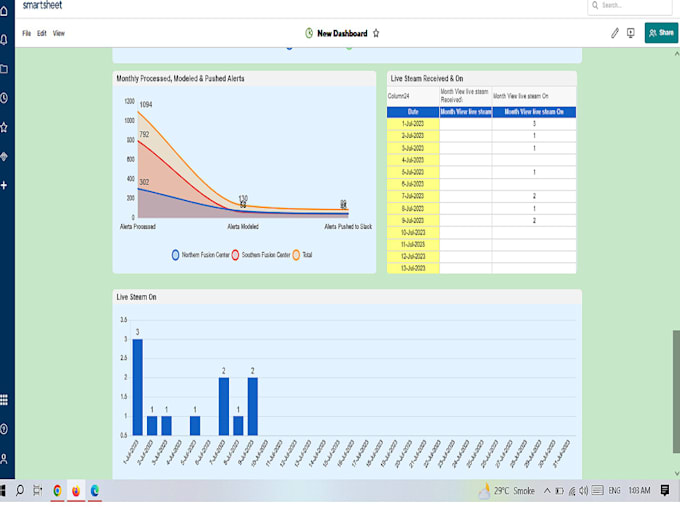Open the View menu
Viewport: 680px width, 510px height.
(x=59, y=33)
